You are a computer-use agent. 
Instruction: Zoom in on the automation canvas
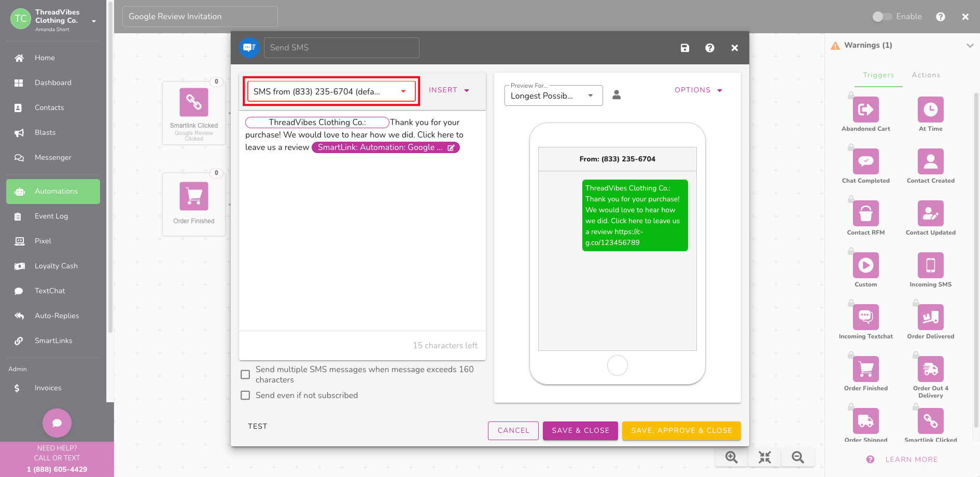[x=732, y=457]
